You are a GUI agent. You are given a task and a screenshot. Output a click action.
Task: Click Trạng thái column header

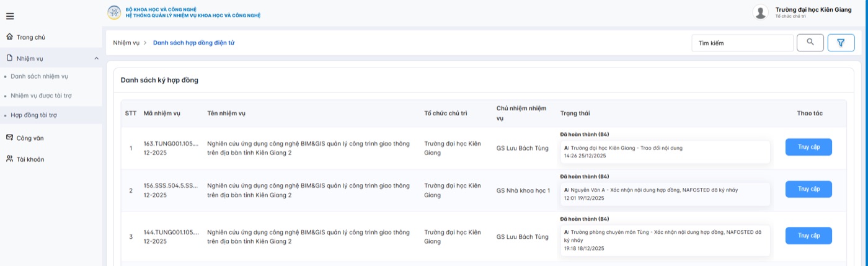(575, 113)
